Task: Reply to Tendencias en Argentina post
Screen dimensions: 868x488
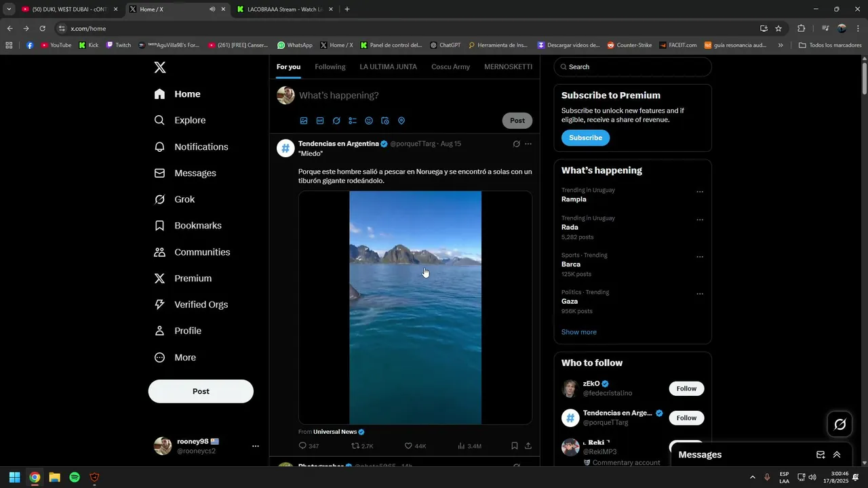Action: click(x=309, y=446)
